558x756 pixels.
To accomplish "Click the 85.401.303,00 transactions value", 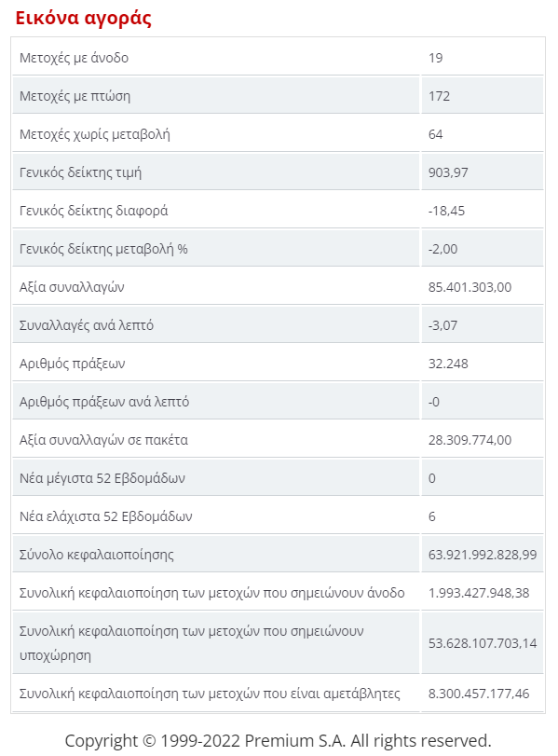I will [470, 287].
